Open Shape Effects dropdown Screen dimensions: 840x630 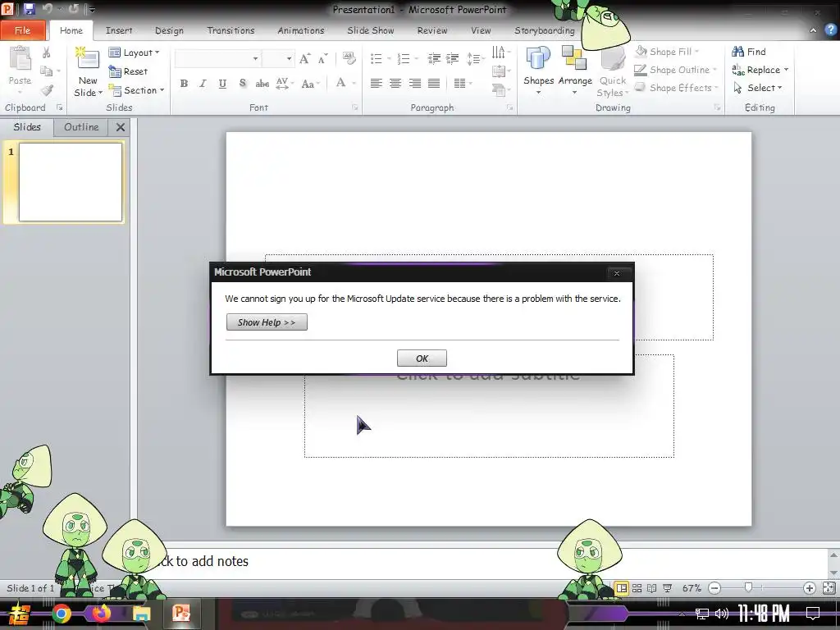pyautogui.click(x=676, y=88)
